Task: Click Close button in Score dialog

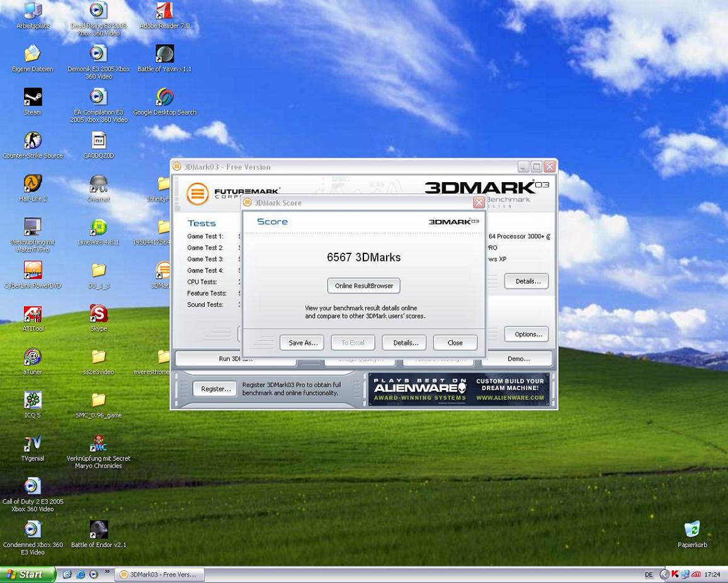Action: pyautogui.click(x=455, y=343)
